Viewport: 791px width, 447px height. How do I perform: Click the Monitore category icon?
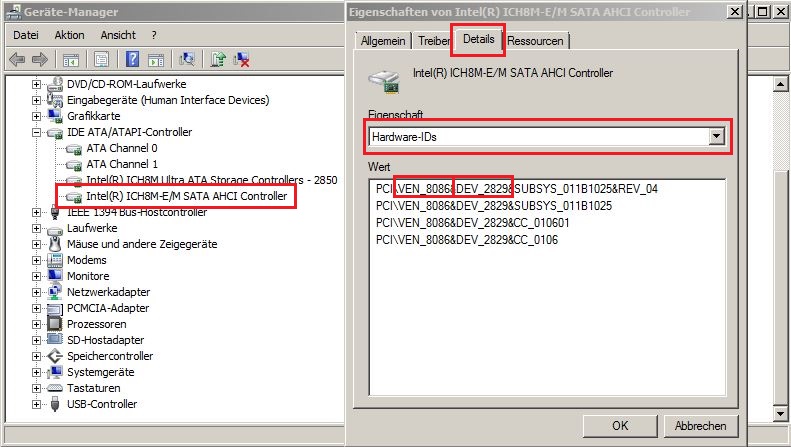pos(54,276)
